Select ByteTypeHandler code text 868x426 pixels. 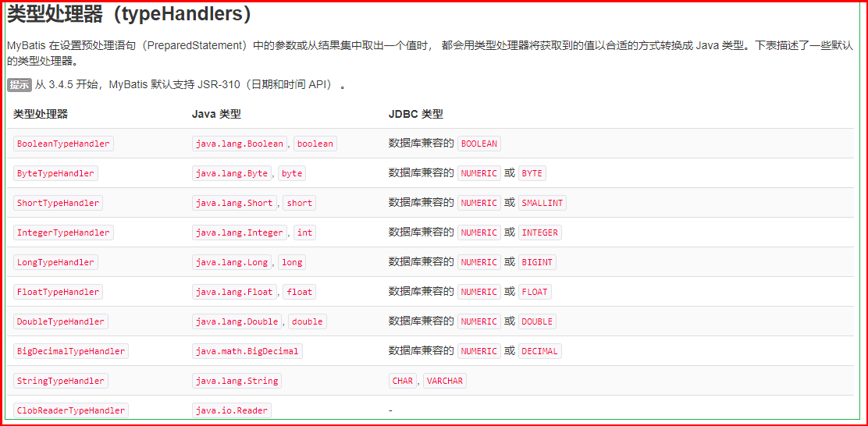pos(55,173)
